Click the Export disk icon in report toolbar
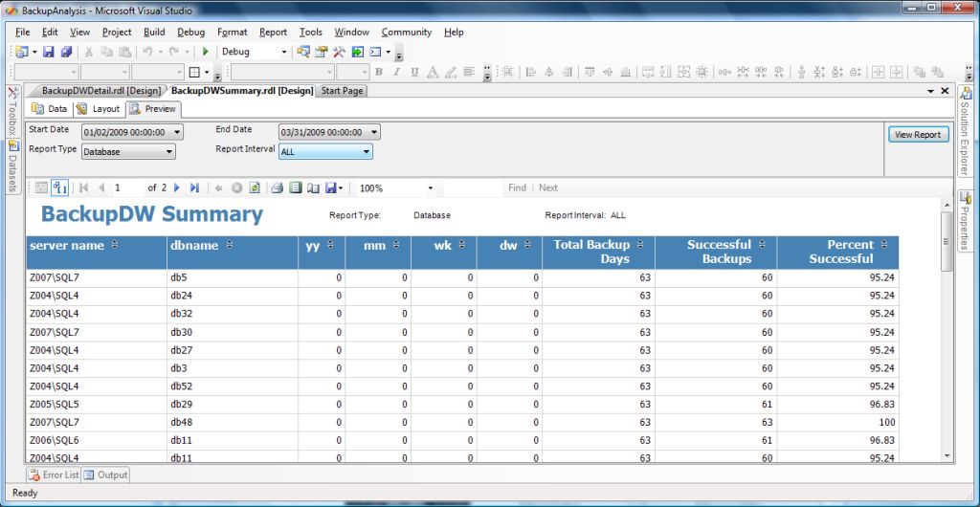Image resolution: width=980 pixels, height=507 pixels. click(x=330, y=188)
